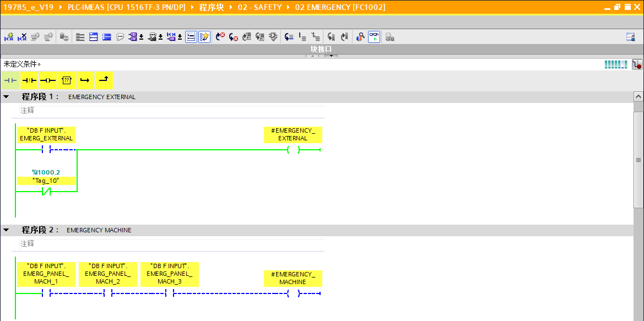The image size is (644, 321).
Task: Toggle the network comments display
Action: tap(120, 37)
